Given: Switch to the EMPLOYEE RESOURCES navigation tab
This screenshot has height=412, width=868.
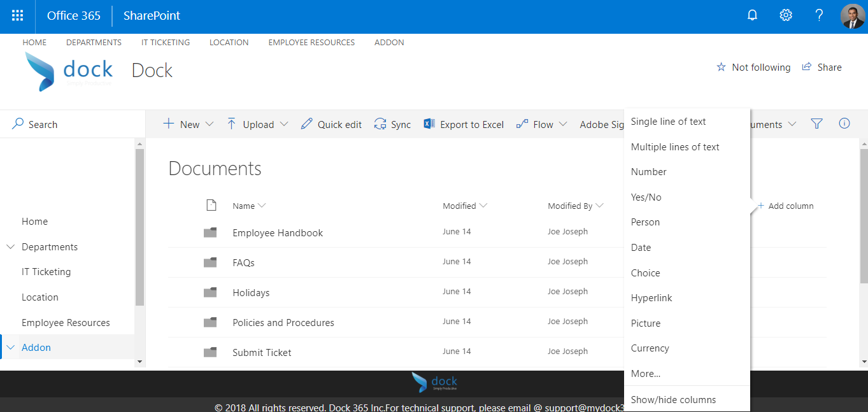Looking at the screenshot, I should coord(311,42).
